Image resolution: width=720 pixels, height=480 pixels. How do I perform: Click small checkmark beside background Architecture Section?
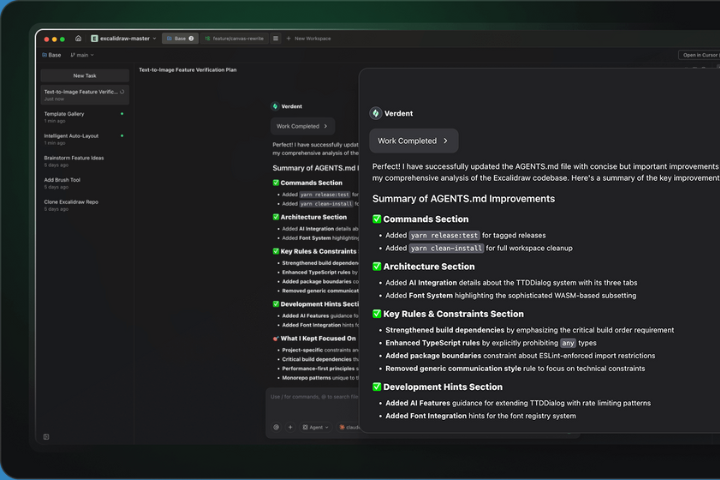[276, 217]
